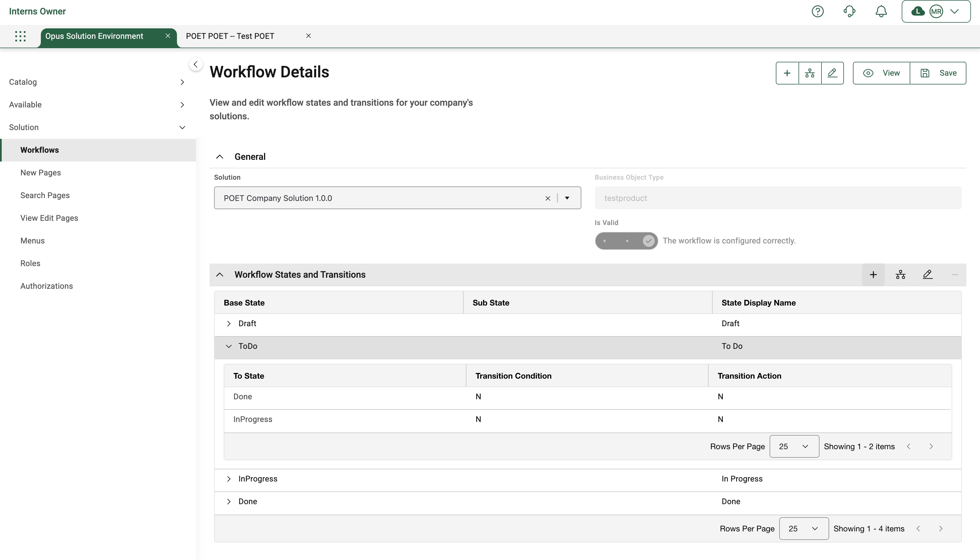Viewport: 980px width, 560px height.
Task: Expand the Done base state row
Action: (x=229, y=502)
